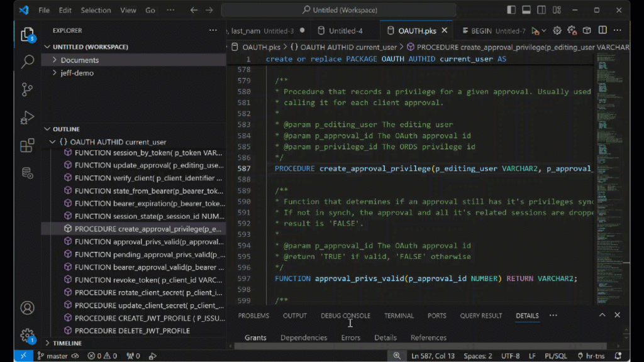Change language mode by clicking PL/SQL

pos(556,355)
